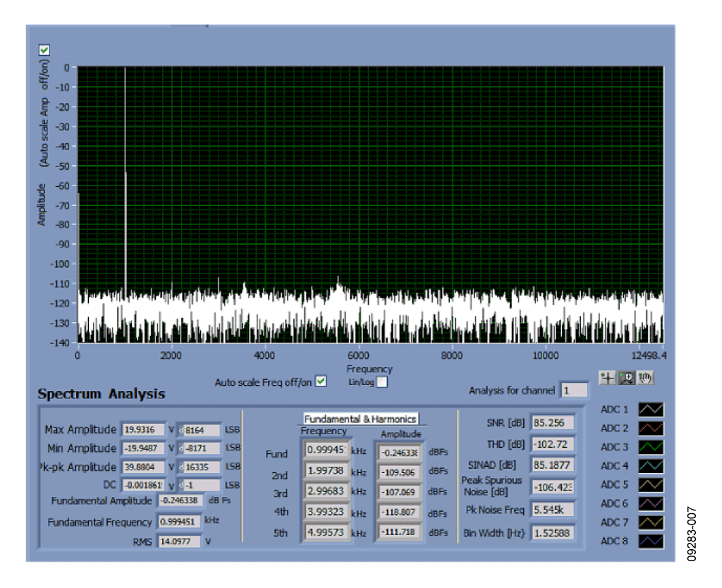Click the ADC 8 plot legend swatch

click(x=651, y=541)
